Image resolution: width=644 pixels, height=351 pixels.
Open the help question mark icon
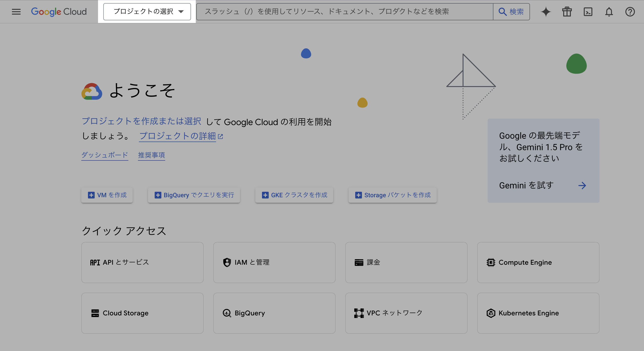630,12
